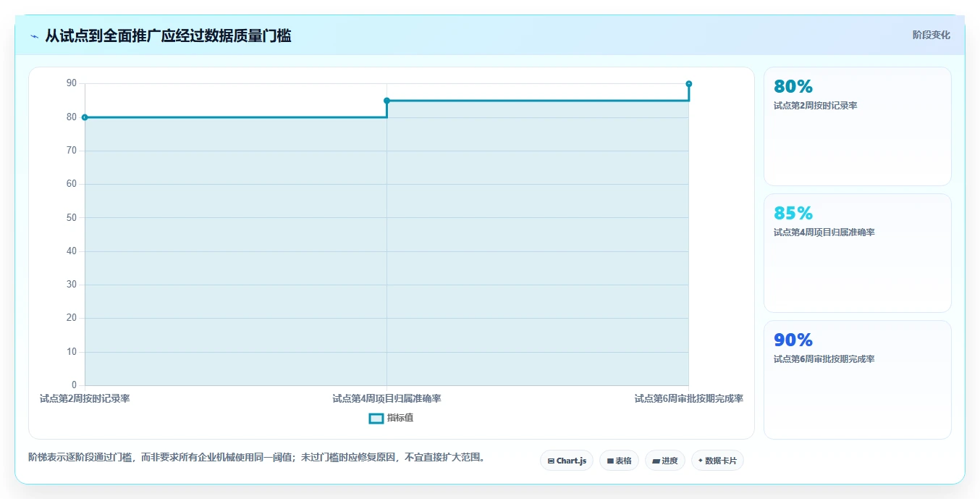Click the data point at value 90
The image size is (980, 499).
tap(688, 84)
